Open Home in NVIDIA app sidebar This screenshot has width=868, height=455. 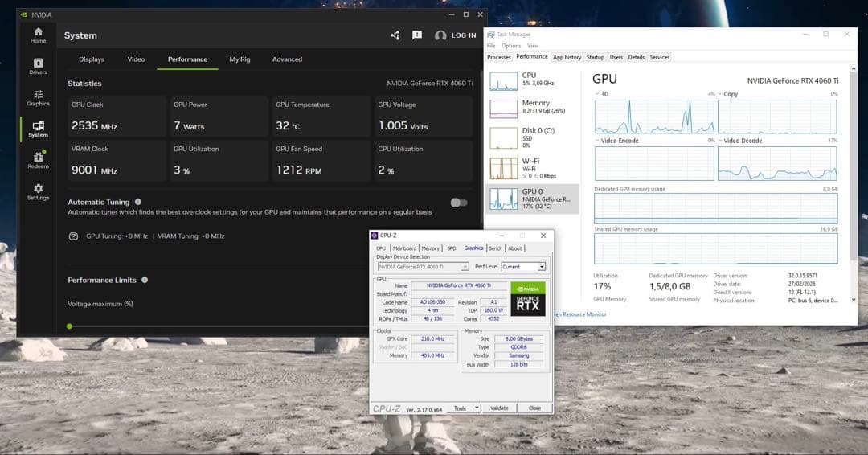39,35
